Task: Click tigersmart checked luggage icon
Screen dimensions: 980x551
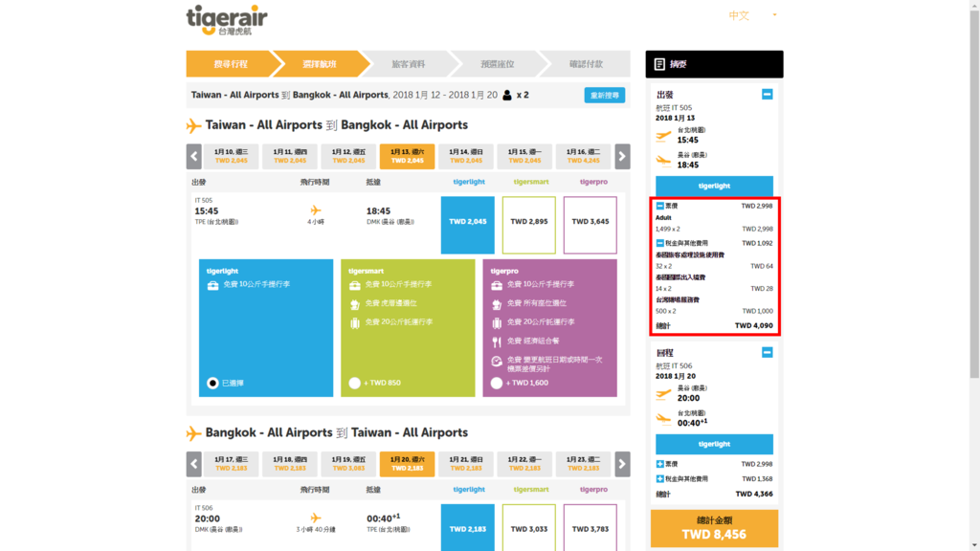Action: coord(354,323)
